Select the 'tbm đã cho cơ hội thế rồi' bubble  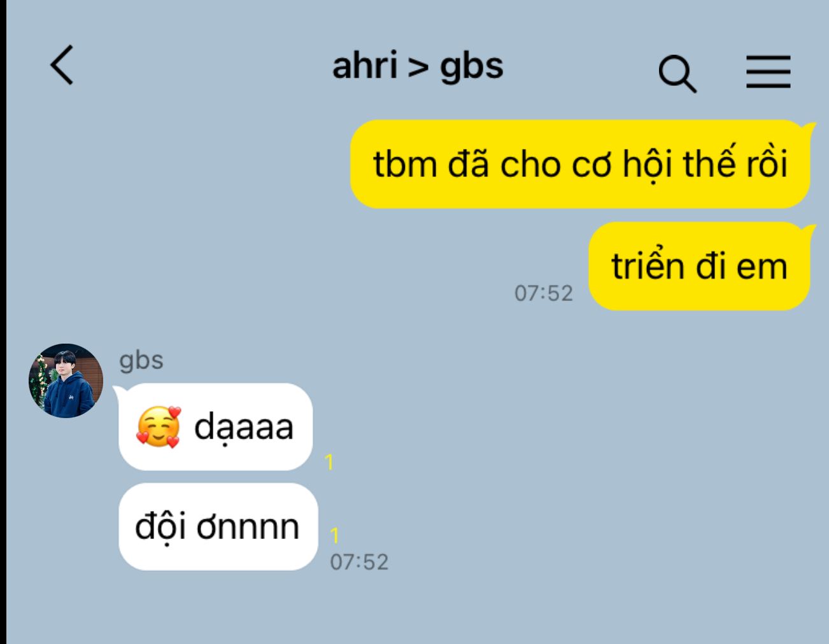(x=580, y=164)
